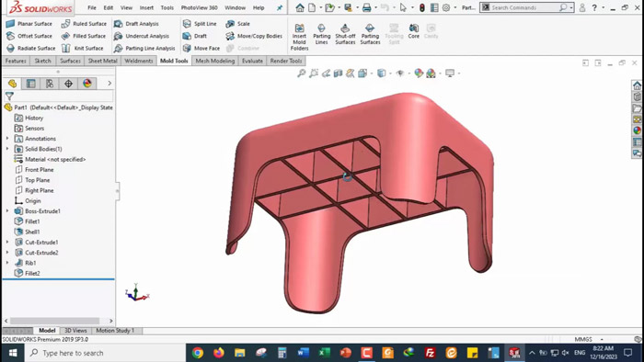
Task: Open Chrome from the taskbar
Action: coord(198,353)
